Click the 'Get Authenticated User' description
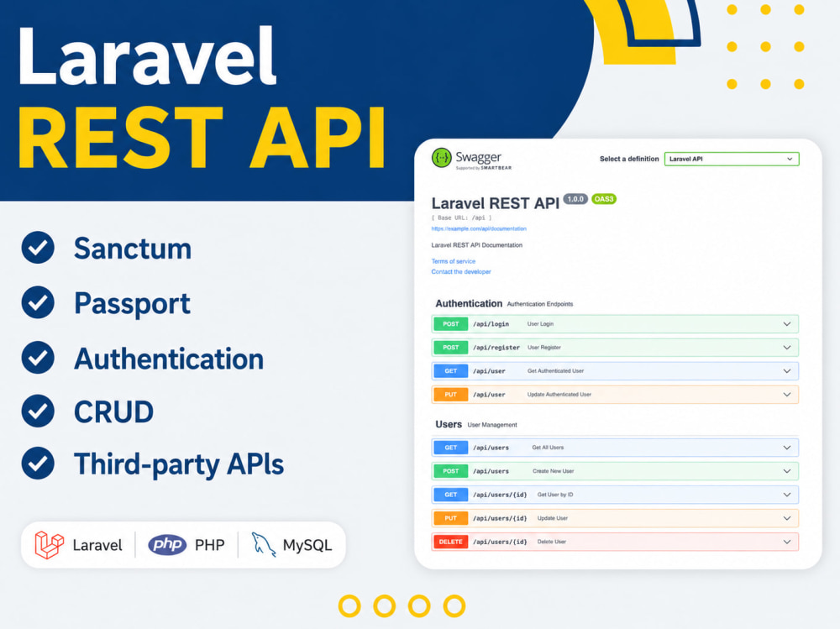This screenshot has height=629, width=840. (x=555, y=370)
